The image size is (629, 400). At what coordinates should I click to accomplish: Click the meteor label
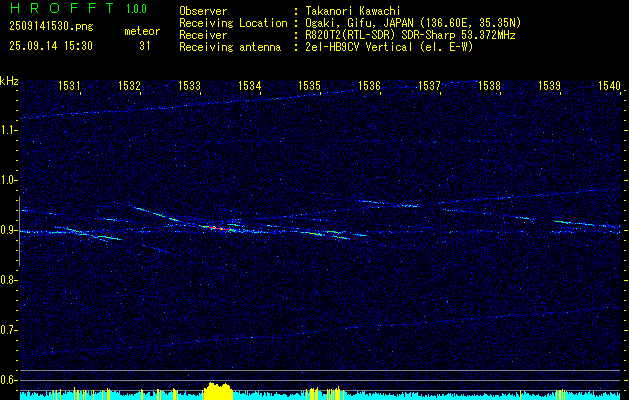tap(142, 31)
